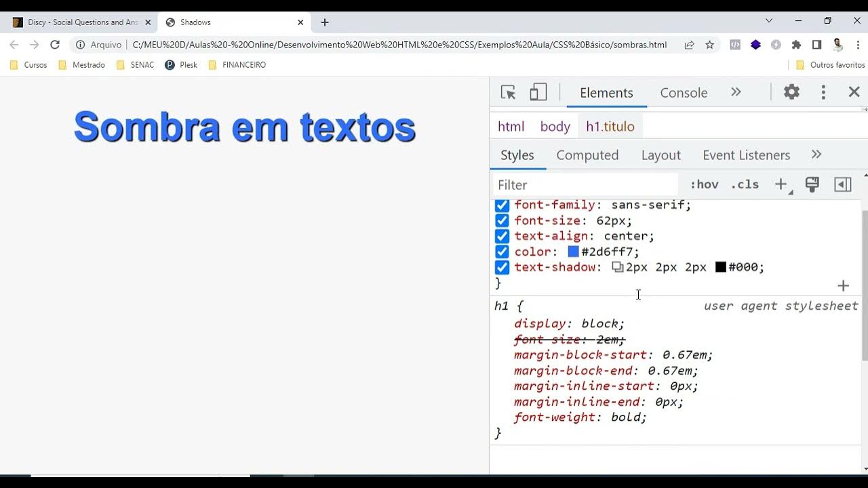Screen dimensions: 868x488
Task: Insert style rule below plus icon
Action: [844, 286]
